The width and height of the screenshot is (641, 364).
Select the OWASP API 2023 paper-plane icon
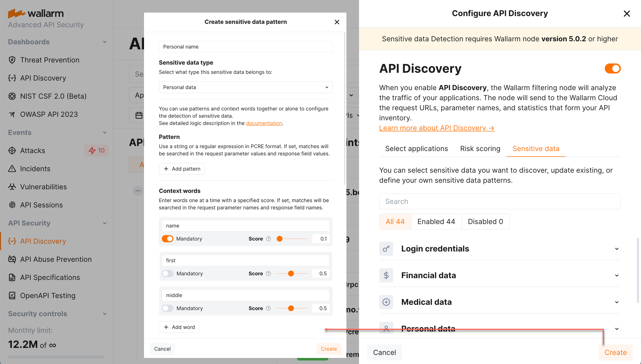pyautogui.click(x=12, y=114)
